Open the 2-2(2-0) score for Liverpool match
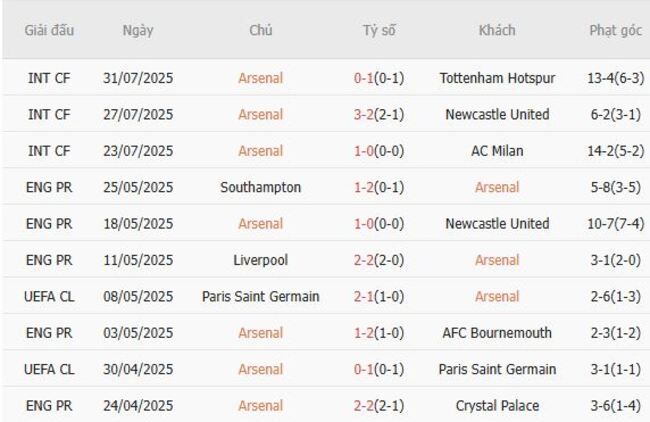650x422 pixels. point(379,260)
